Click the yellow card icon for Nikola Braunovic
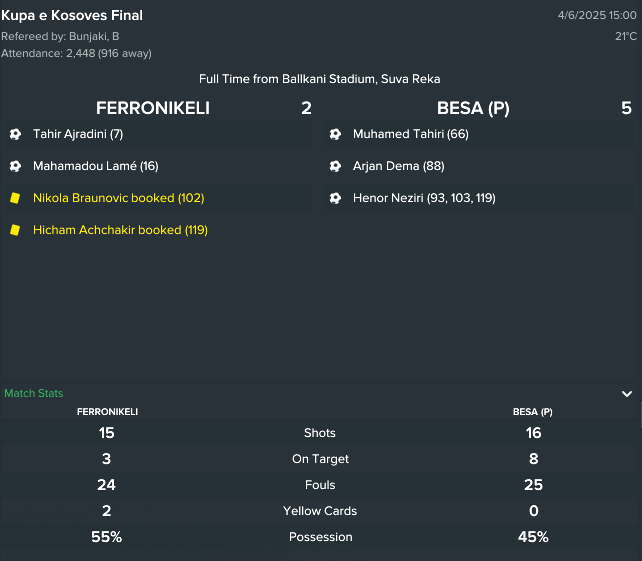This screenshot has width=642, height=561. (x=15, y=198)
